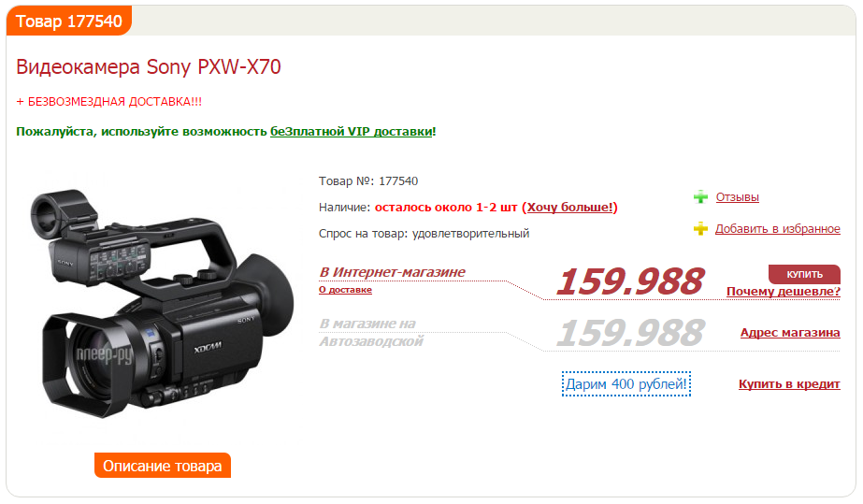Viewport: 863px width, 504px height.
Task: Click the Видеокамера Sony PXW-X70 title
Action: tap(149, 66)
